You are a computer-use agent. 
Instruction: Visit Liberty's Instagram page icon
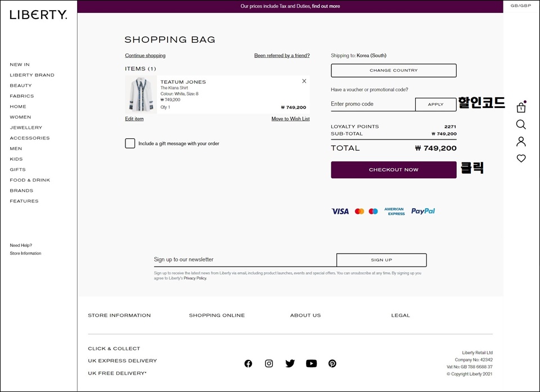click(x=269, y=363)
